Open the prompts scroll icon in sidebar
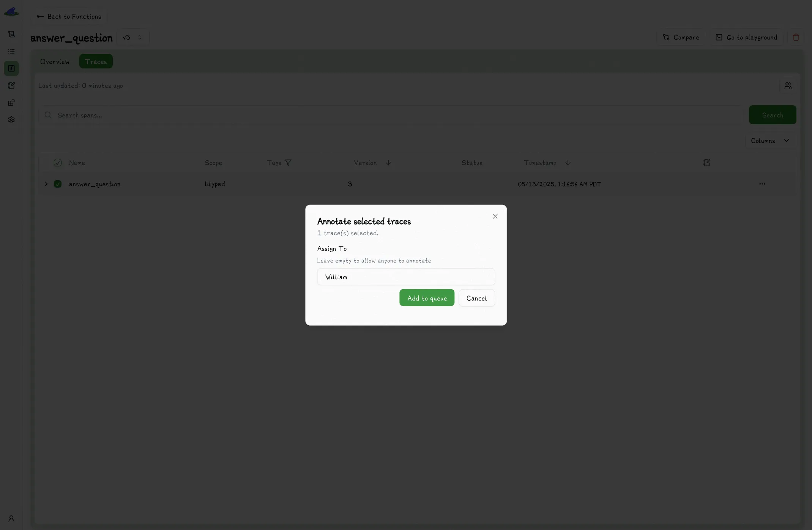 click(11, 34)
